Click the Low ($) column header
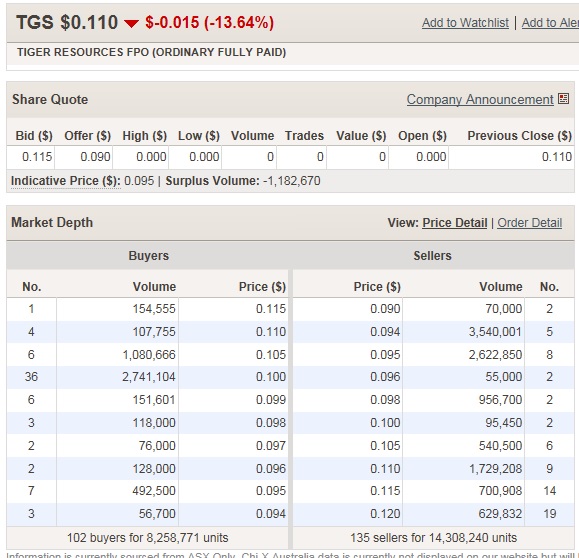Viewport: 579px width, 558px height. 199,136
